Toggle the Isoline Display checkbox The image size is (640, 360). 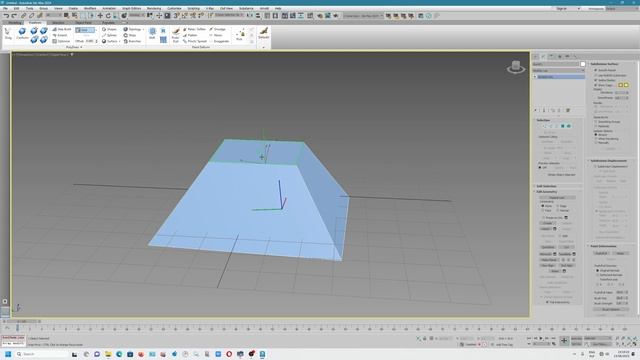(x=596, y=80)
